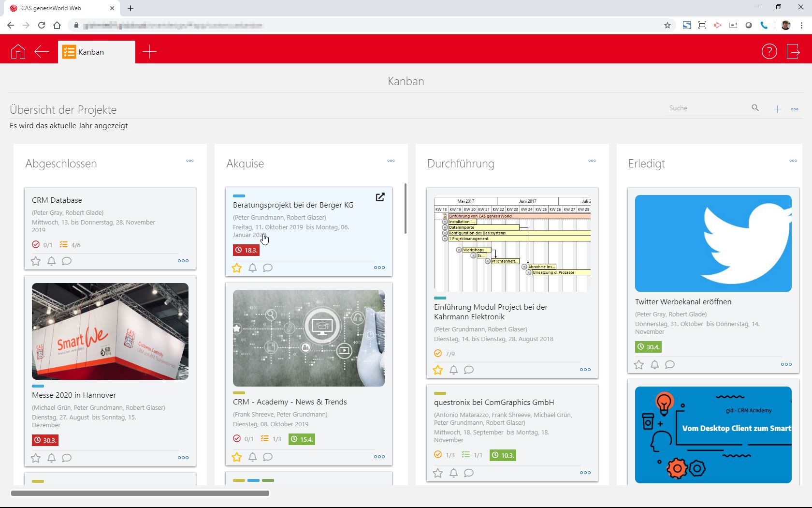
Task: Star the Twitter Werbekanal card
Action: [639, 365]
